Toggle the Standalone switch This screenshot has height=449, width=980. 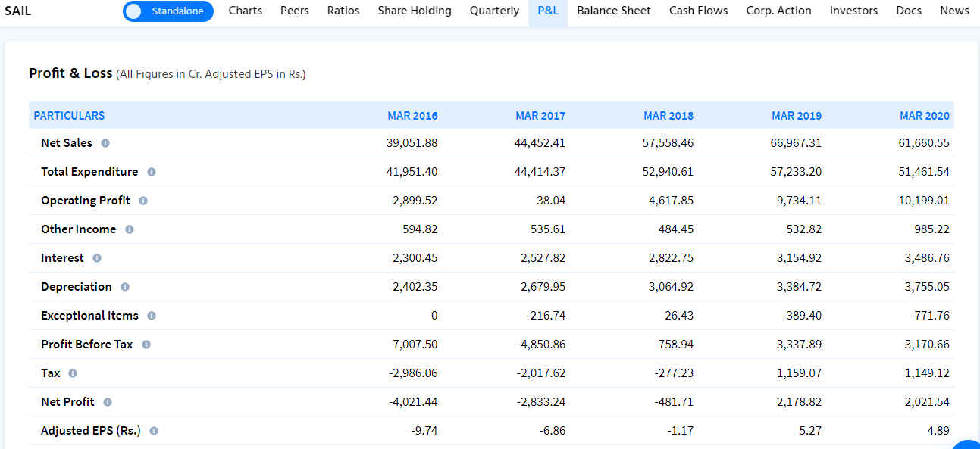[168, 11]
